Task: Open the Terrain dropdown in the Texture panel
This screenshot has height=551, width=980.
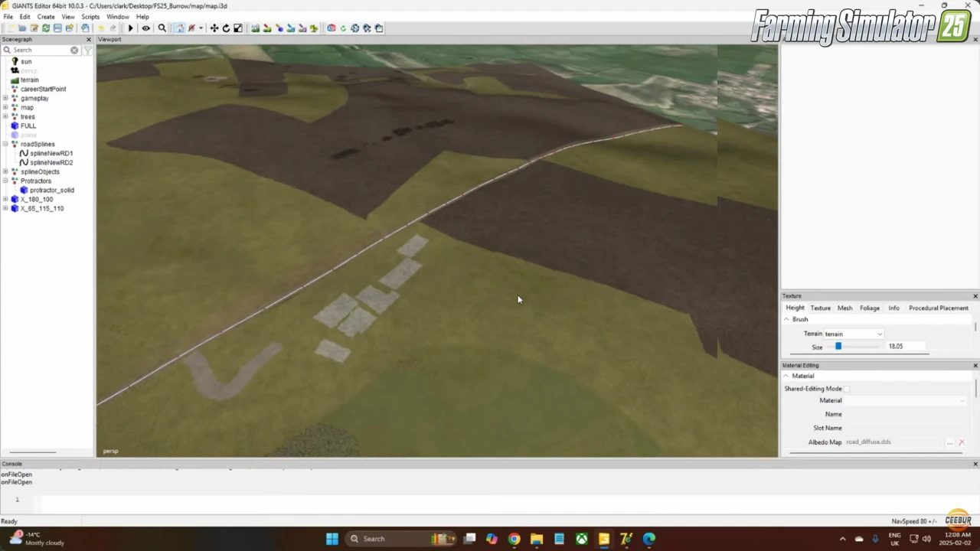Action: [x=879, y=334]
